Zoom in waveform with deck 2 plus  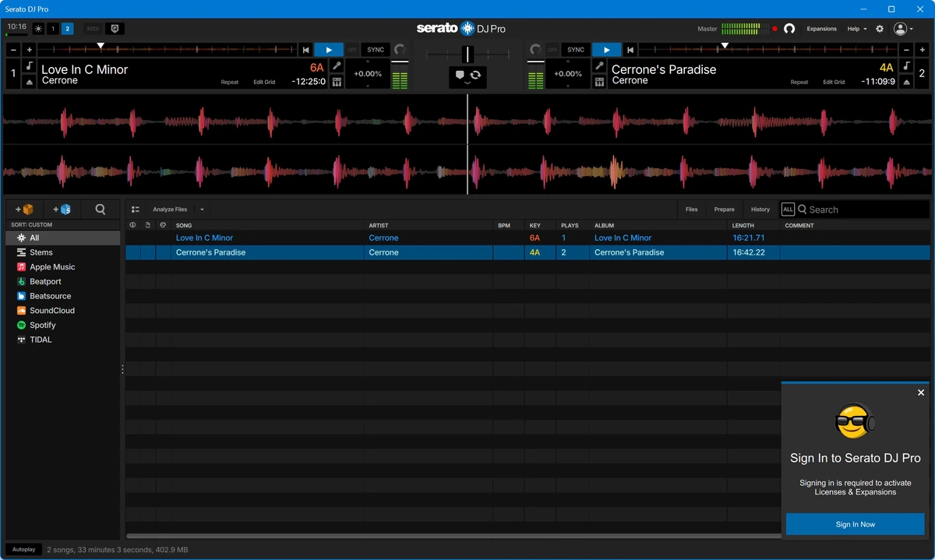click(922, 50)
